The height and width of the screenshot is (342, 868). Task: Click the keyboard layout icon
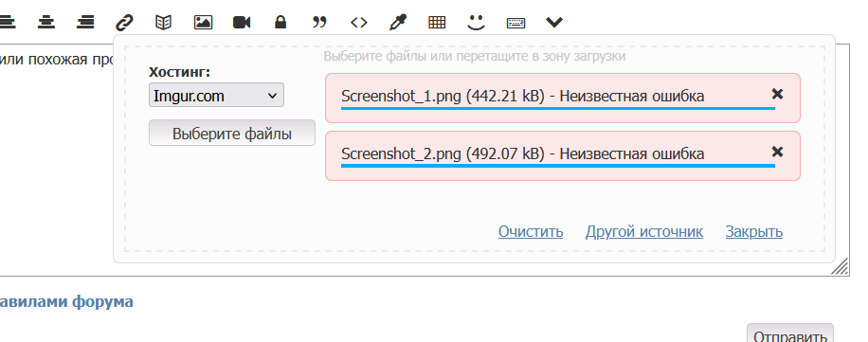(515, 23)
